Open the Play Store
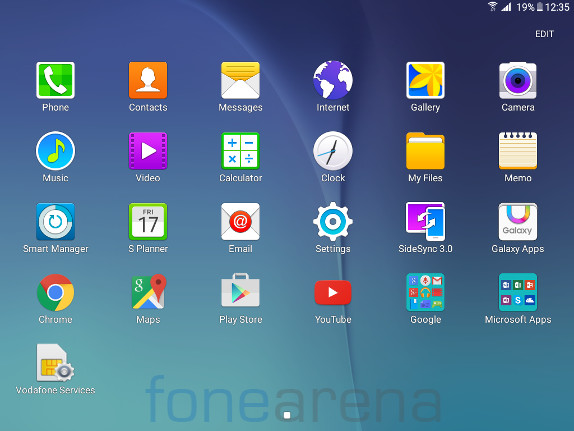The width and height of the screenshot is (574, 431). 241,290
